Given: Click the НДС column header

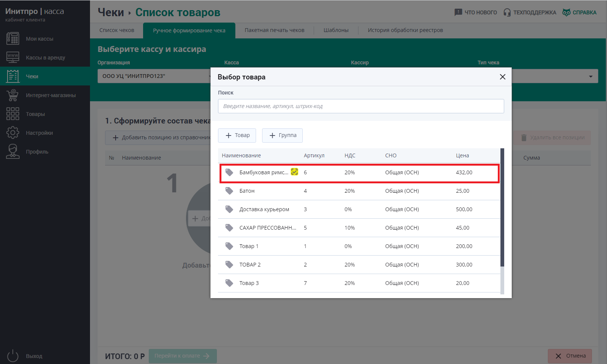Looking at the screenshot, I should click(350, 155).
